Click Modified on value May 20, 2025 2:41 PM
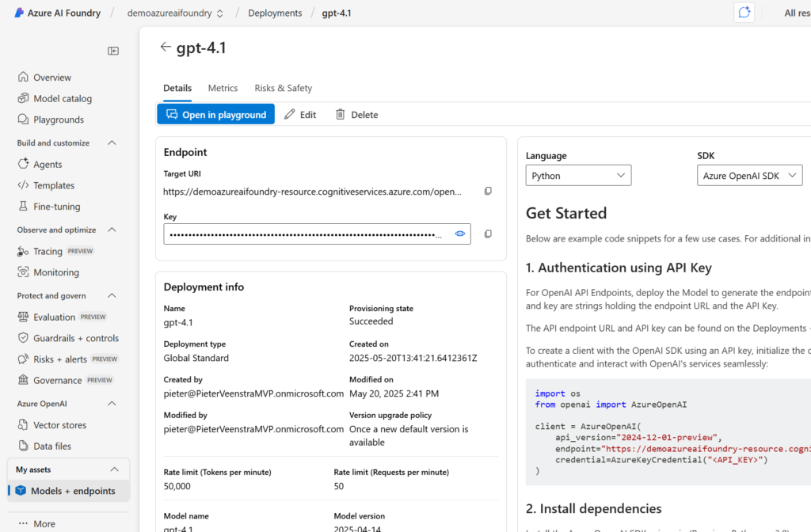811x532 pixels. pos(394,393)
